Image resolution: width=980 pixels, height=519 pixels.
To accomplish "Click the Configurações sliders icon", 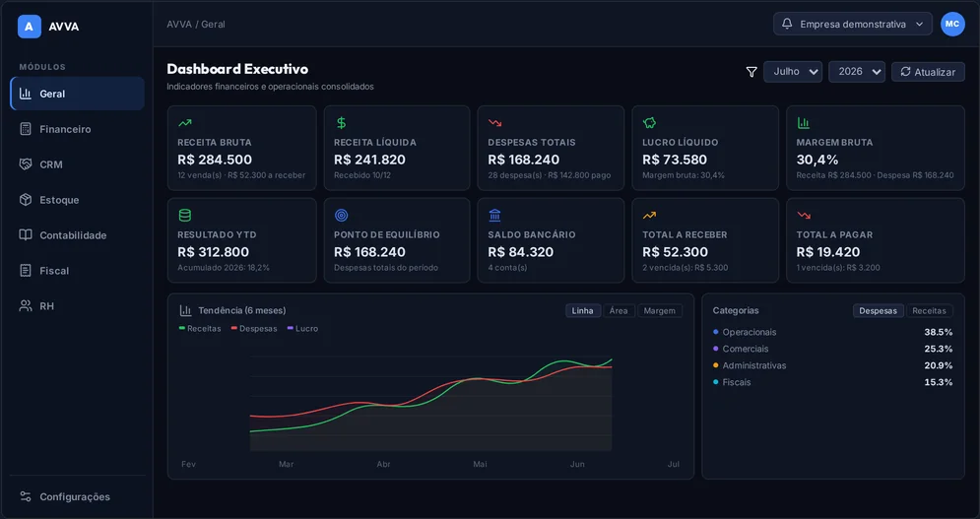I will (x=26, y=496).
